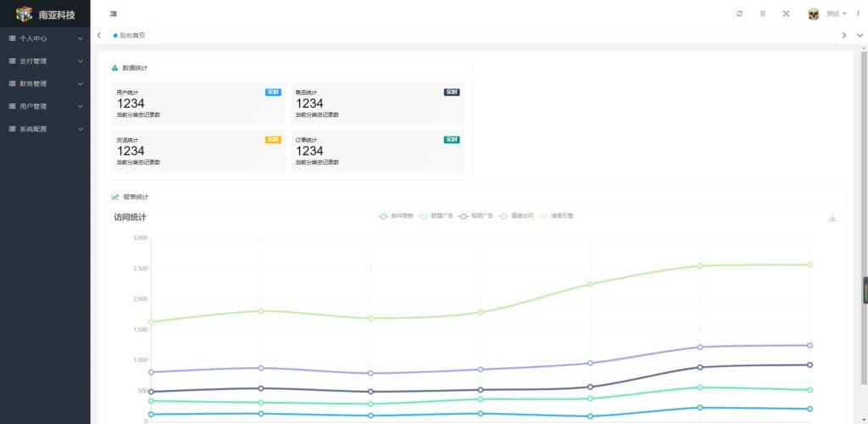This screenshot has width=868, height=424.
Task: Collapse the sidebar with the menu fold icon
Action: (x=114, y=14)
